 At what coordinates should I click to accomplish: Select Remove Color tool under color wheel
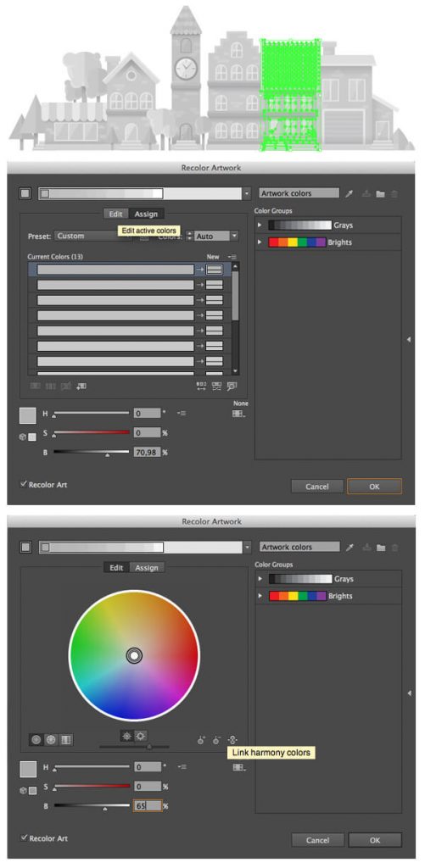[x=216, y=739]
